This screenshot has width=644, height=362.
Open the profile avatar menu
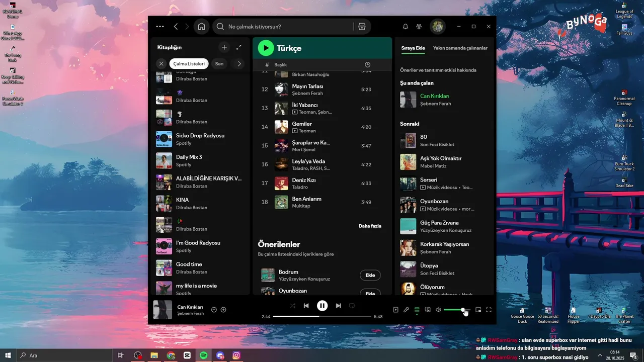(x=438, y=27)
